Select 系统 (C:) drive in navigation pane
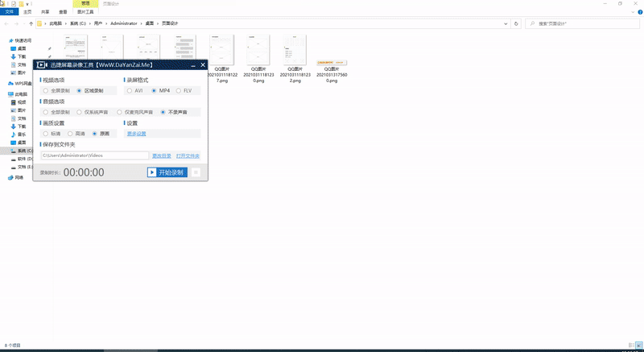 pos(23,151)
